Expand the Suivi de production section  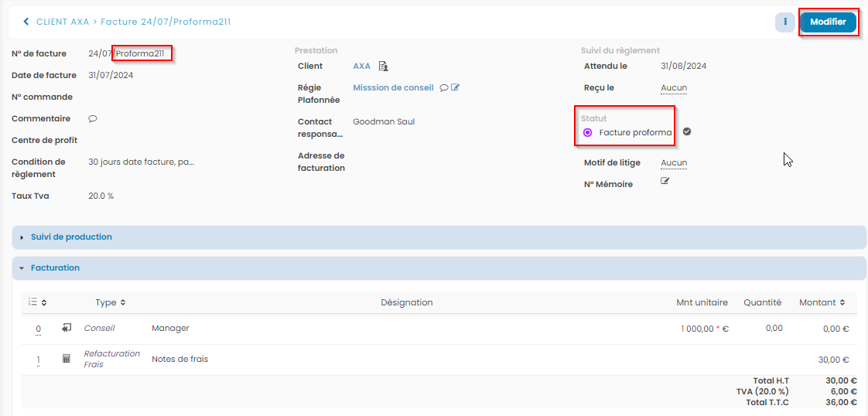(71, 237)
